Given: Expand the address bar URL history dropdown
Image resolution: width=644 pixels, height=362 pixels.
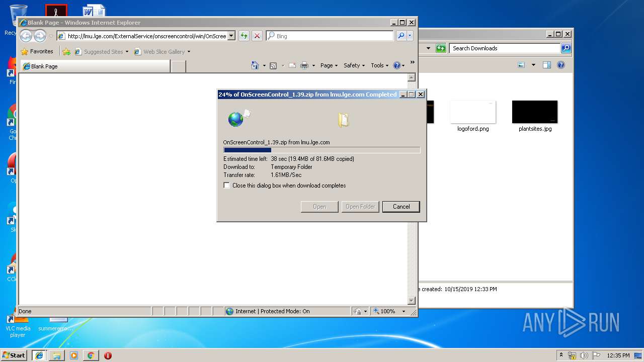Looking at the screenshot, I should coord(231,36).
